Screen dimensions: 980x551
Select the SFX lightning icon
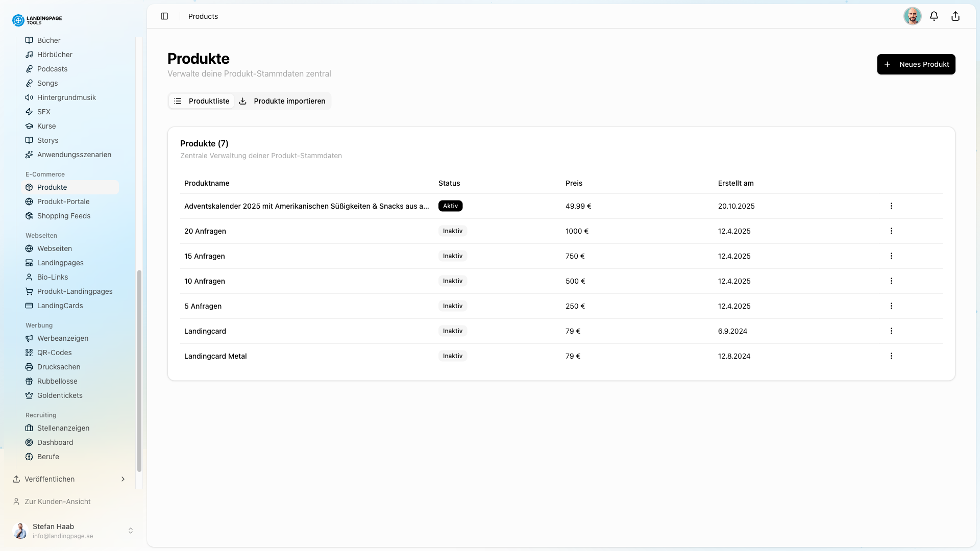click(x=29, y=112)
